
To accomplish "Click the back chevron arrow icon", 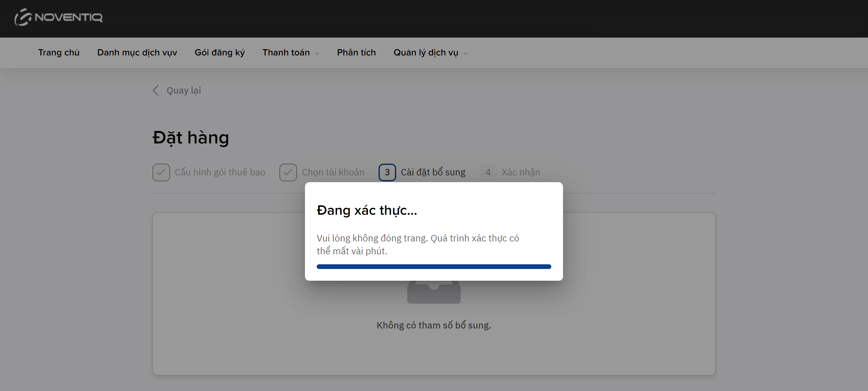I will pos(156,90).
